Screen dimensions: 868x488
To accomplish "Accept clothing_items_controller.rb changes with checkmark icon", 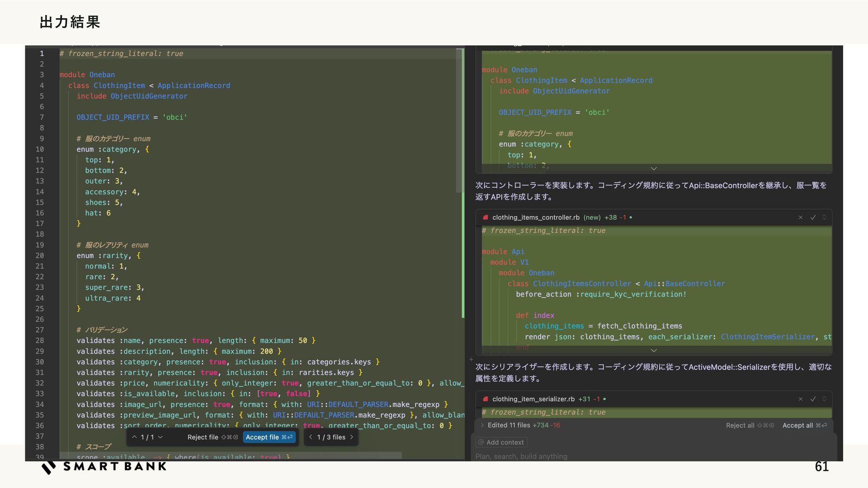I will (x=813, y=217).
